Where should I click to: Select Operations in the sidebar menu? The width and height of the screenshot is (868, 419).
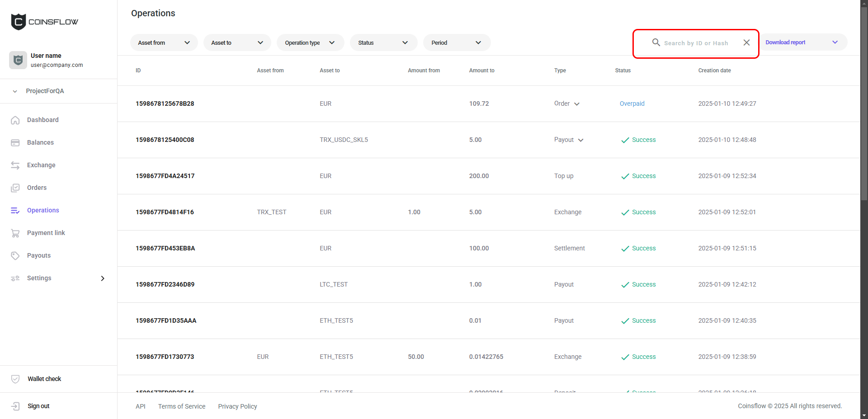coord(43,210)
